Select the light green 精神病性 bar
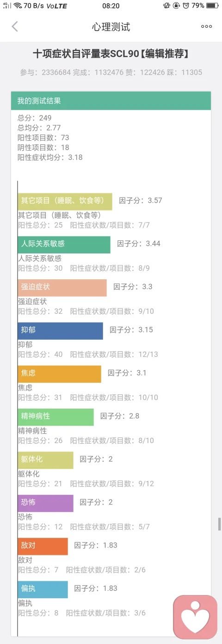The width and height of the screenshot is (222, 644). 56,417
